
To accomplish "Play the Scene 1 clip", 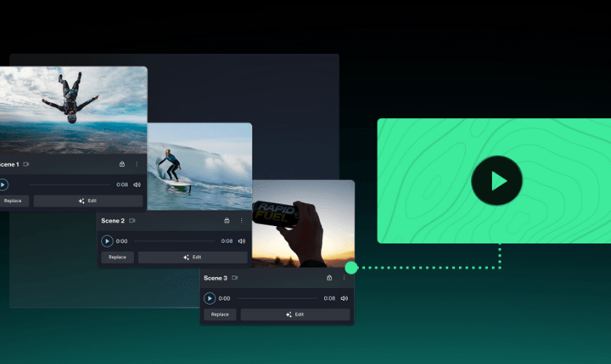I will [x=3, y=185].
